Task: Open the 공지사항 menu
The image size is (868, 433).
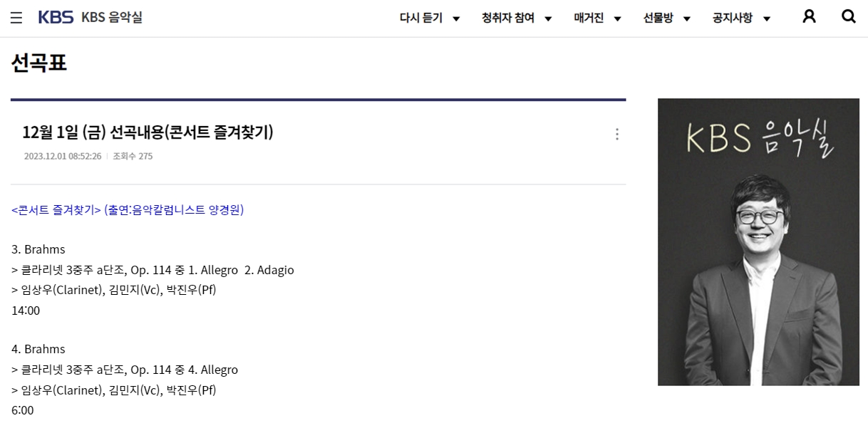Action: coord(732,18)
